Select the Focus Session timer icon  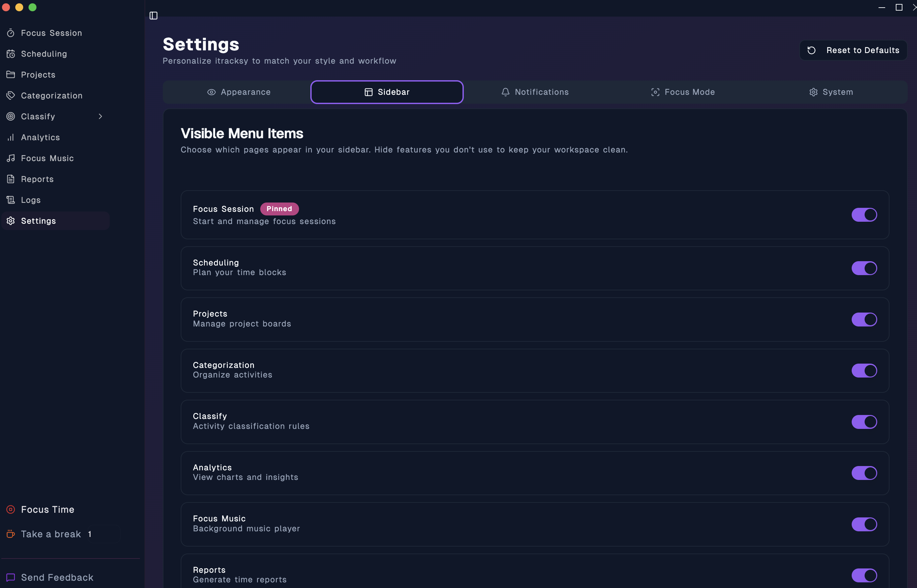click(11, 33)
